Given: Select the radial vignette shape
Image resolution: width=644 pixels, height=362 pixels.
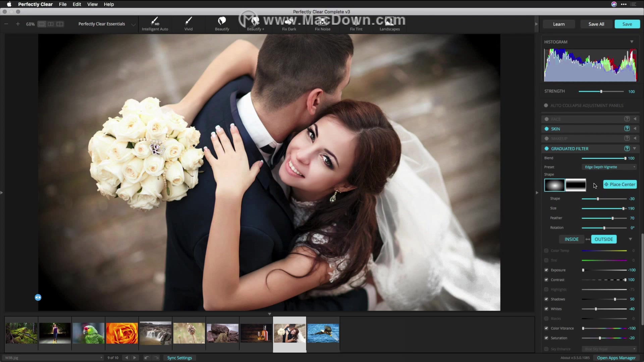Looking at the screenshot, I should point(554,185).
